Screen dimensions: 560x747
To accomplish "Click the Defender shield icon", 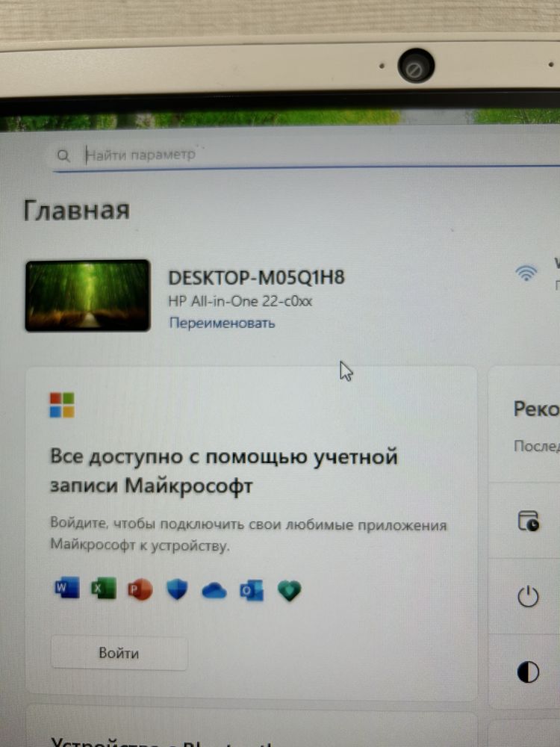I will tap(177, 590).
